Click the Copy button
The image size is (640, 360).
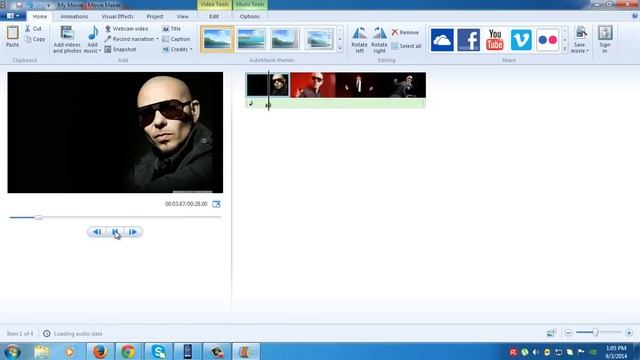[x=35, y=39]
